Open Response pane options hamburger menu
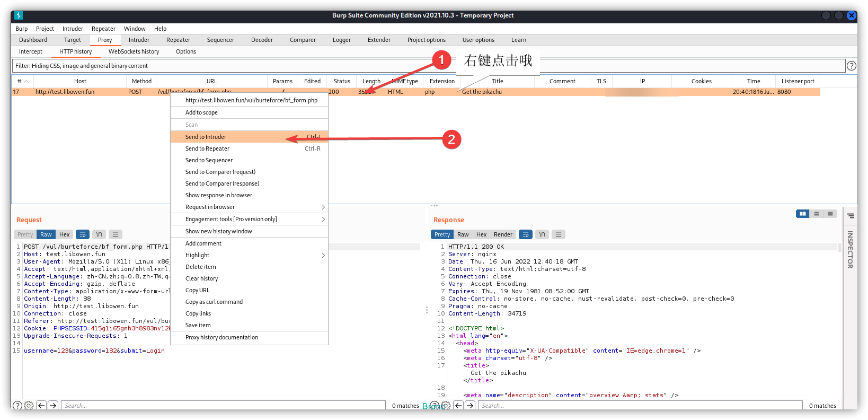 (x=558, y=234)
